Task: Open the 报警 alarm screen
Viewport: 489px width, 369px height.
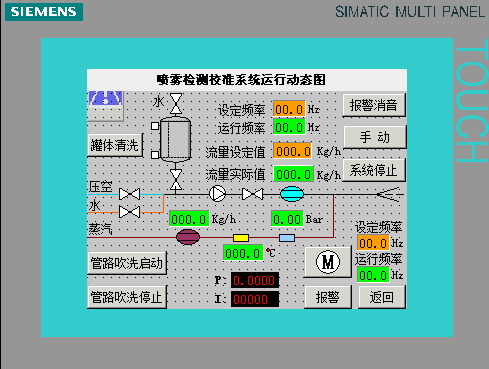Action: pyautogui.click(x=328, y=297)
